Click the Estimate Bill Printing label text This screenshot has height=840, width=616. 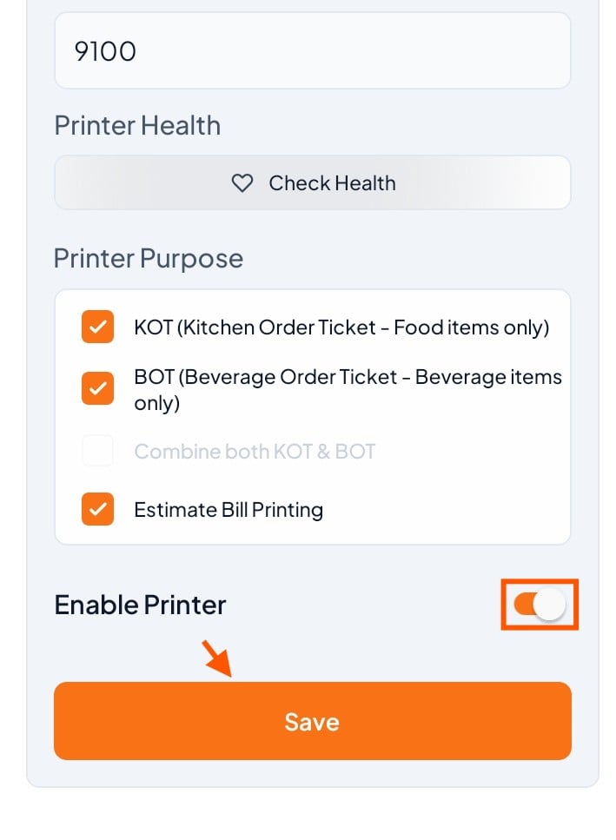click(229, 510)
